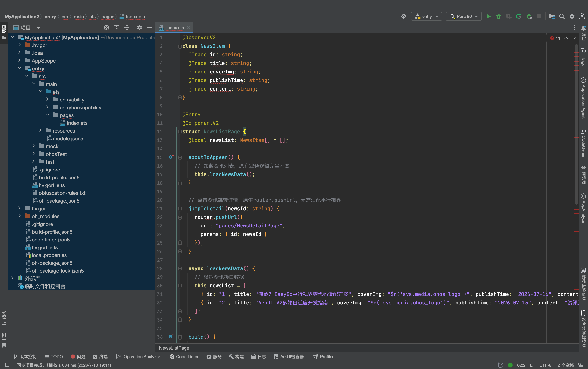588x369 pixels.
Task: Toggle power-save inspection icon in status bar
Action: [501, 365]
